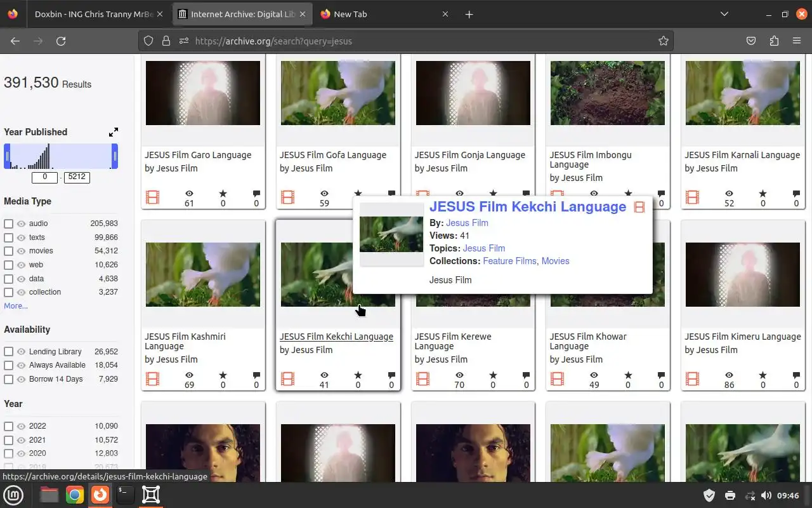Grab the right year range slider handle
This screenshot has height=508, width=812.
[x=115, y=156]
